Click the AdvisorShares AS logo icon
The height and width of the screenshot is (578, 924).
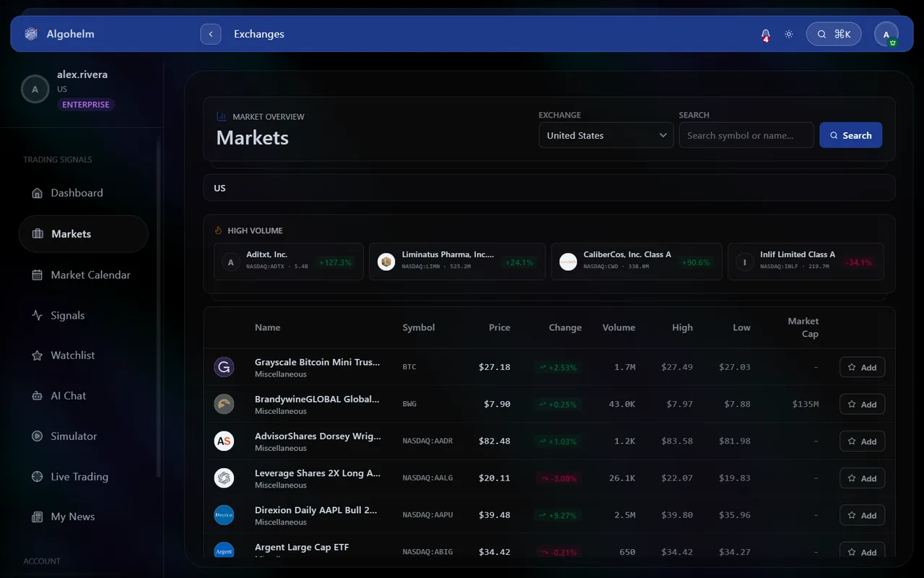pyautogui.click(x=224, y=441)
